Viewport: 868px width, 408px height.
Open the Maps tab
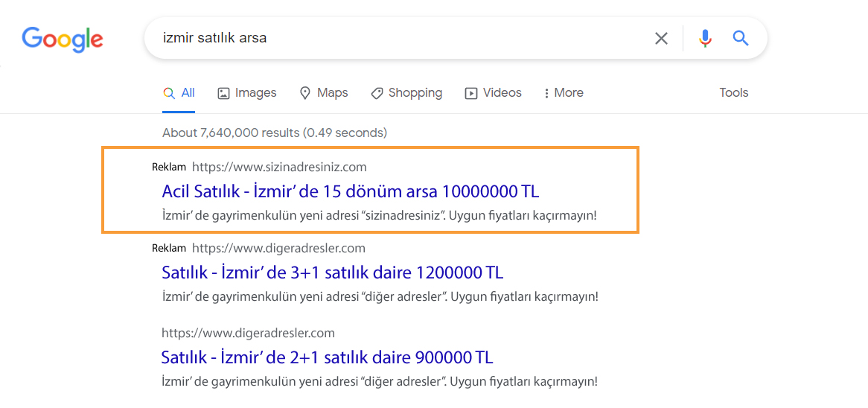(x=324, y=93)
